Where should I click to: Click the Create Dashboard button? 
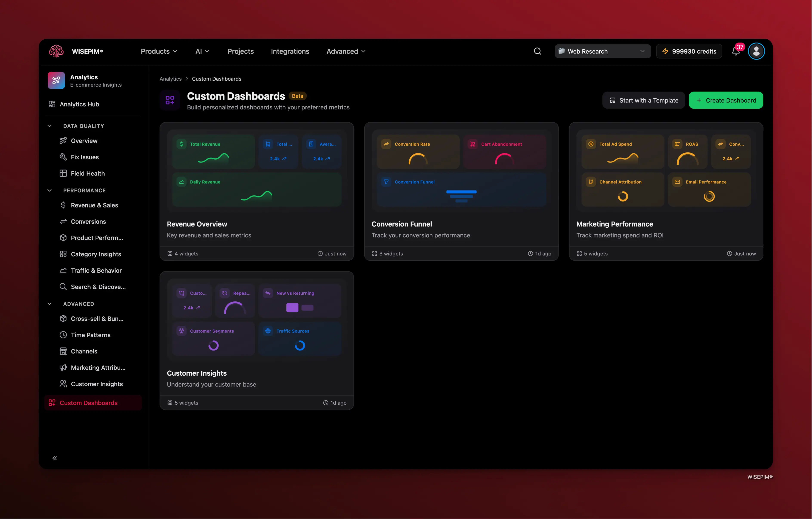726,100
